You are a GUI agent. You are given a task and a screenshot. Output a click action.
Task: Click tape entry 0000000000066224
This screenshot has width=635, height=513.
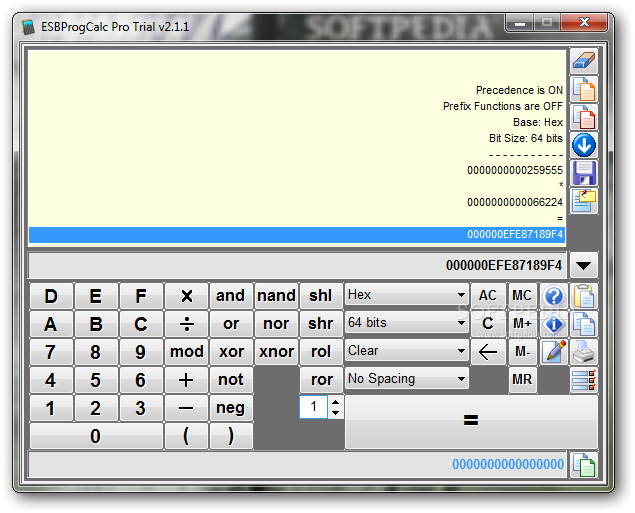pyautogui.click(x=515, y=202)
